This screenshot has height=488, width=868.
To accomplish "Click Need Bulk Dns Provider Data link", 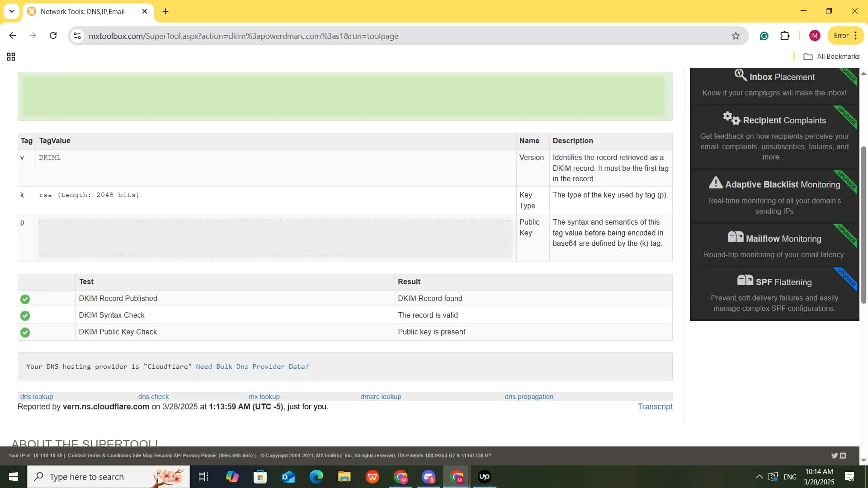I will click(252, 366).
